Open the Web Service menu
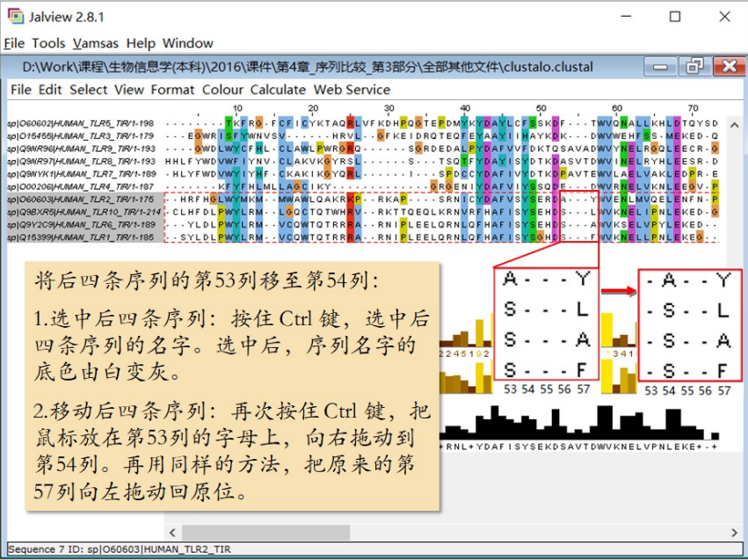Viewport: 748px width, 560px height. pos(352,90)
